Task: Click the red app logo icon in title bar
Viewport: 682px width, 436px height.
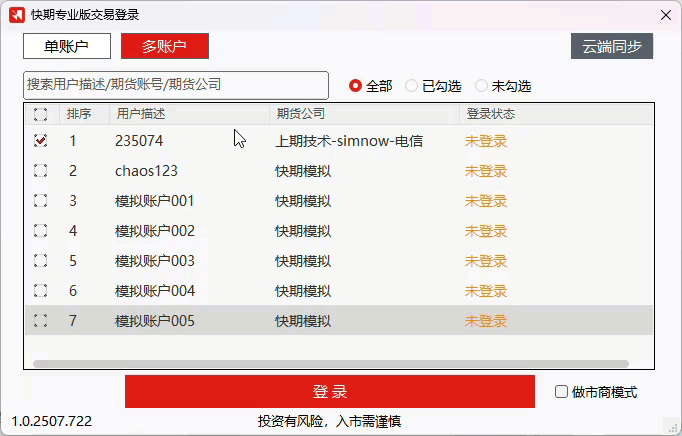Action: pos(17,15)
